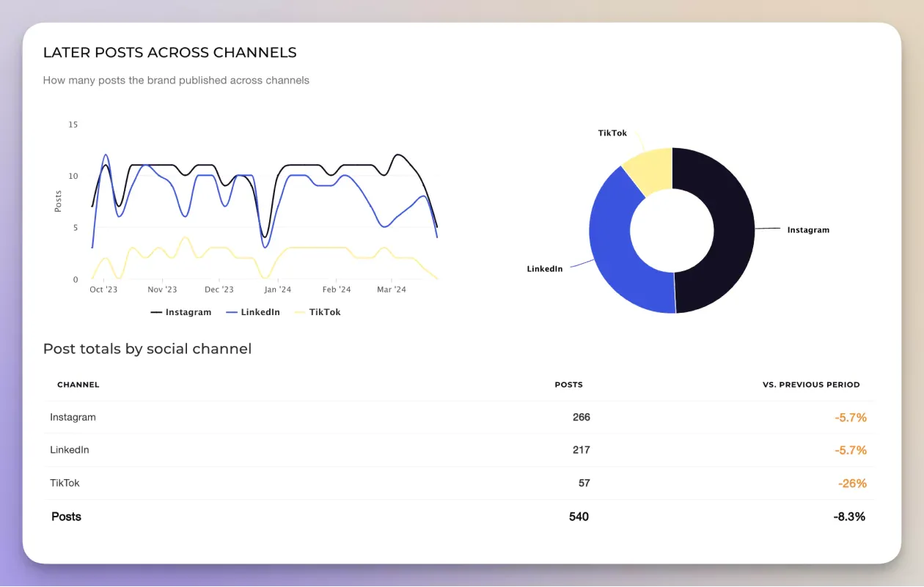Click the LinkedIn post count 217
This screenshot has width=924, height=587.
coord(582,450)
